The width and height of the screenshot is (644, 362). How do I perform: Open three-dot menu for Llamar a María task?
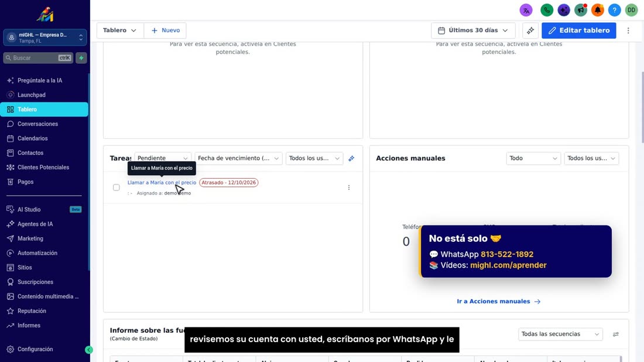[349, 187]
